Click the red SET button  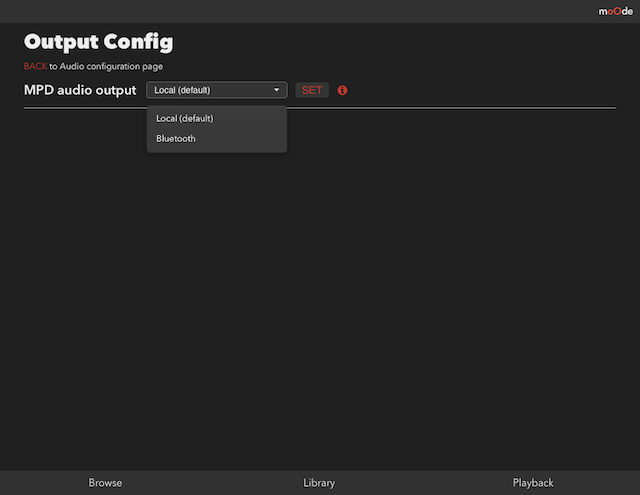(312, 90)
